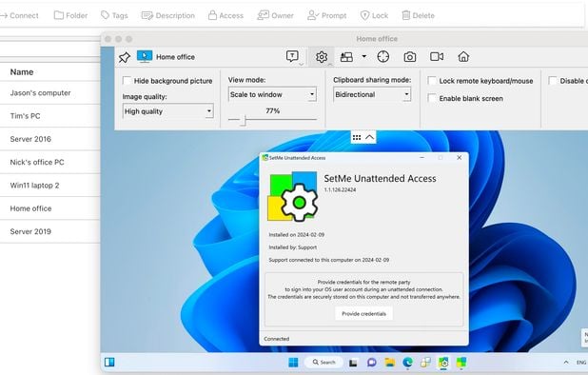Click the Search box on remote taskbar
The height and width of the screenshot is (375, 588).
[324, 363]
